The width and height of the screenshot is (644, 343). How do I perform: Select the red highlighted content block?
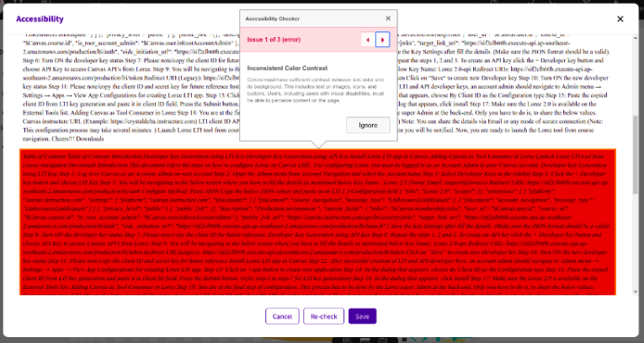click(x=318, y=222)
